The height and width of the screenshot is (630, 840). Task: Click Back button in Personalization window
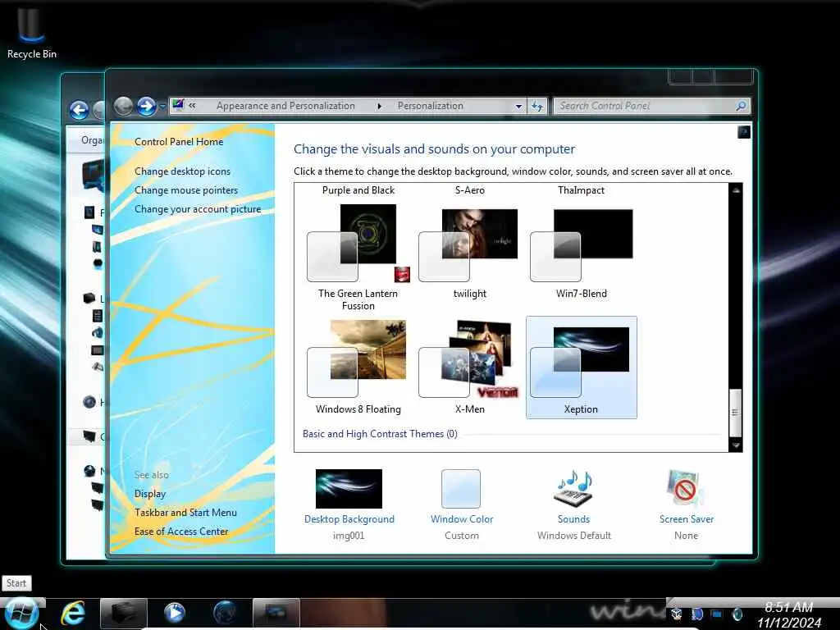[123, 106]
